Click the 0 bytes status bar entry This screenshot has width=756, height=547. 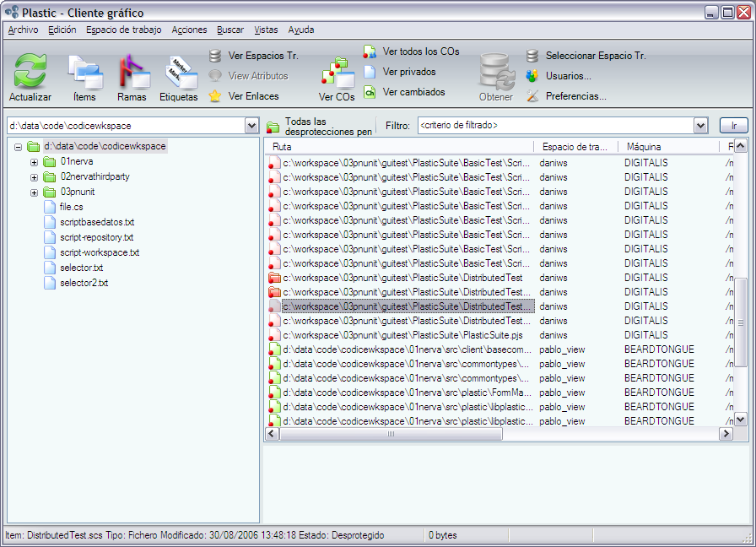(443, 535)
